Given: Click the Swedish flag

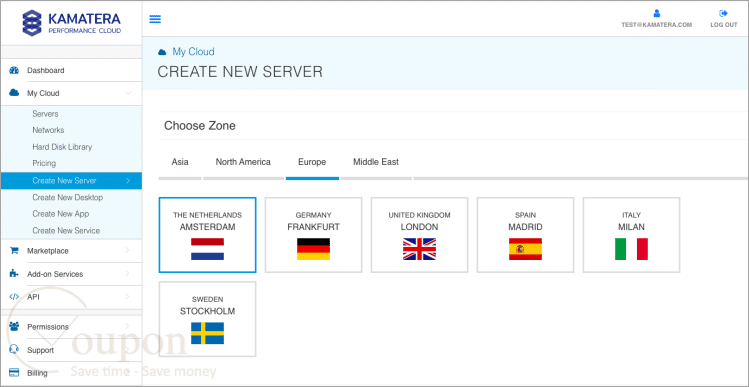Looking at the screenshot, I should pyautogui.click(x=207, y=333).
